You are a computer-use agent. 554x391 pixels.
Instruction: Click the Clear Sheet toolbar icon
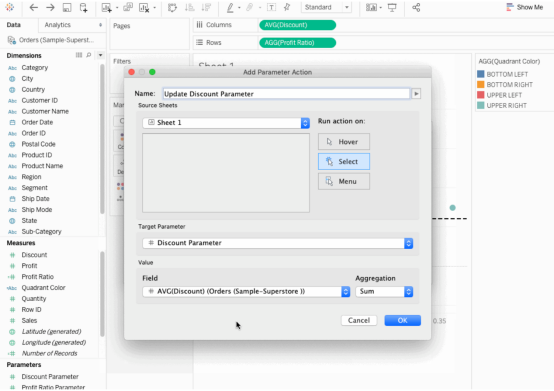click(x=144, y=7)
